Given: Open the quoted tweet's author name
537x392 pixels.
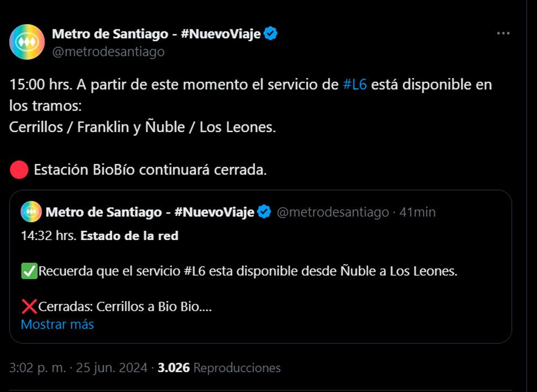Looking at the screenshot, I should tap(150, 212).
